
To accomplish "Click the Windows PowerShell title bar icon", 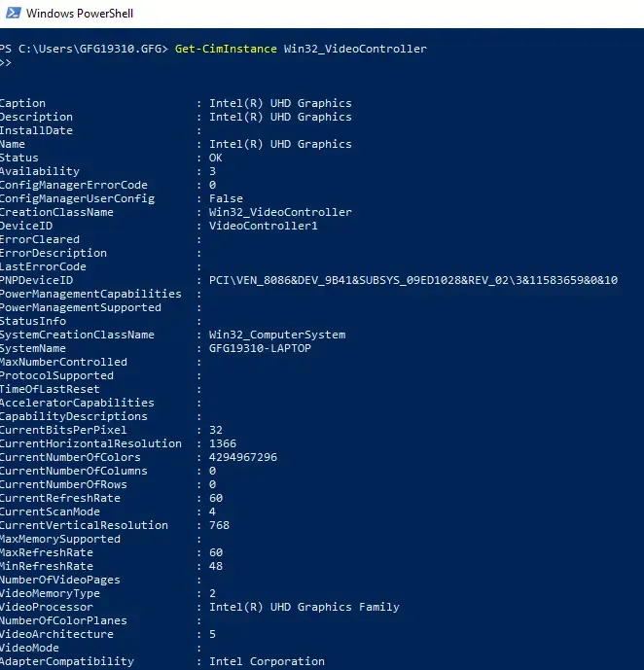I will 13,13.
